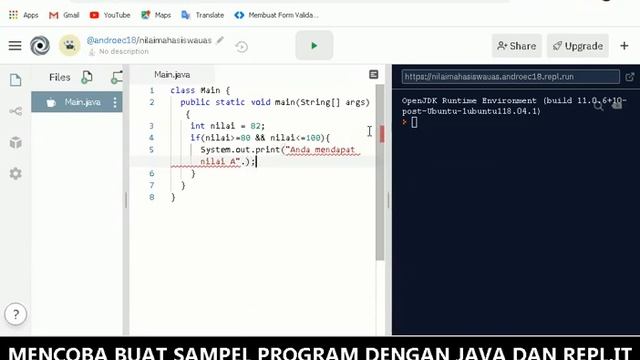Open the version control sidebar icon

[16, 111]
